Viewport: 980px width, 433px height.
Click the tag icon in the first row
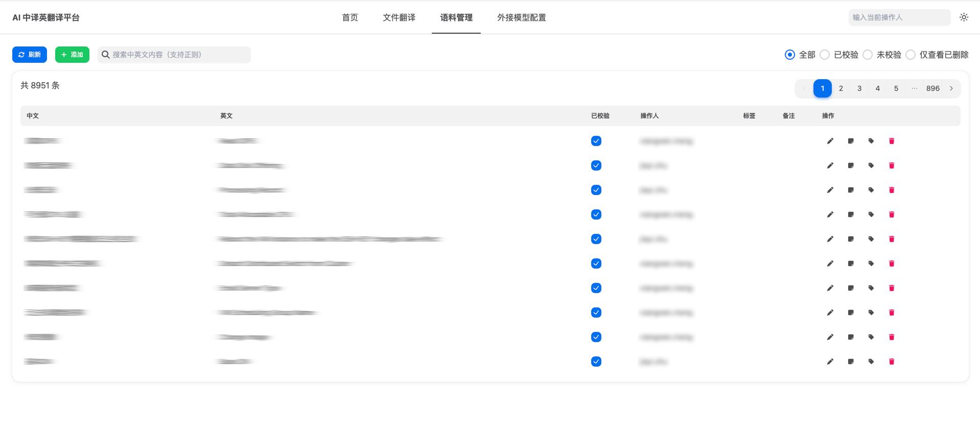point(871,141)
